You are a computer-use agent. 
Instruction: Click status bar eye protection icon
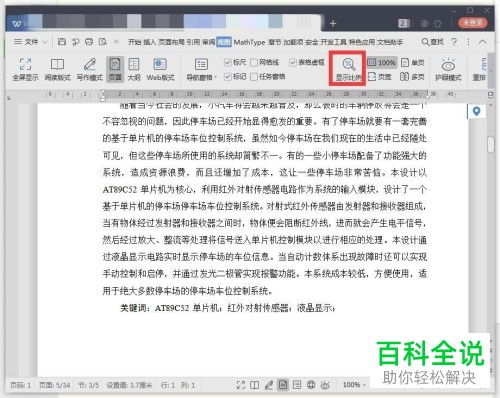pos(325,385)
